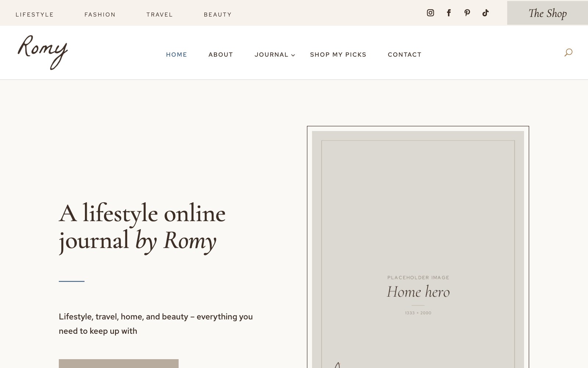Open the Fashion category link
Image resolution: width=588 pixels, height=368 pixels.
[100, 15]
